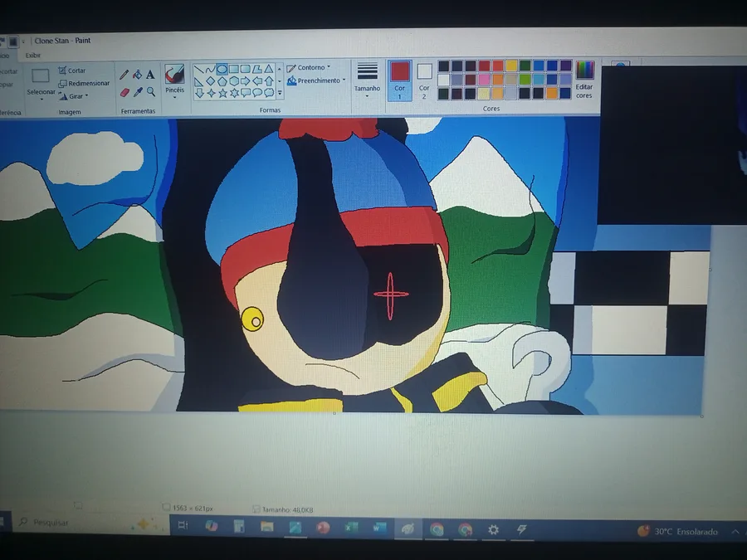Screen dimensions: 747x560
Task: Click the Cortar crop button
Action: click(72, 71)
